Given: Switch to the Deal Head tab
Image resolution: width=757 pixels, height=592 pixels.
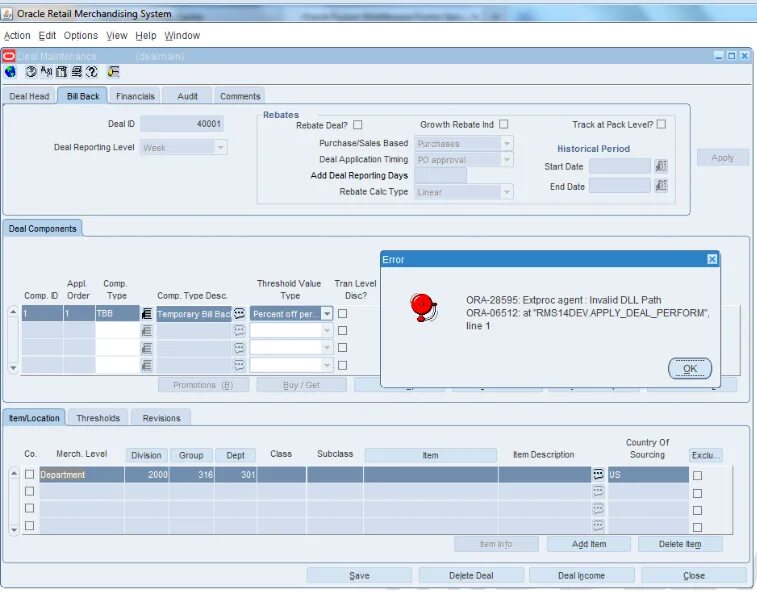Looking at the screenshot, I should pyautogui.click(x=29, y=96).
